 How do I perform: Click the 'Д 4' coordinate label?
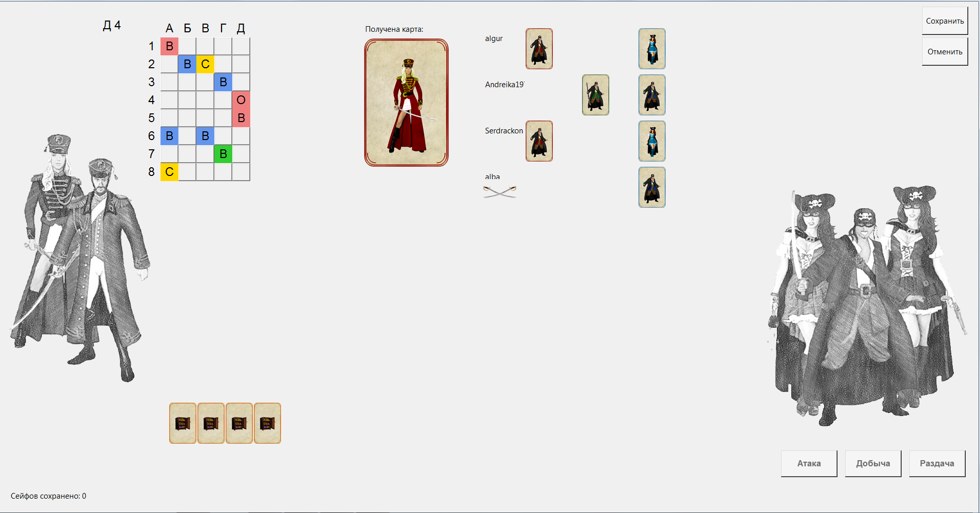tap(112, 26)
